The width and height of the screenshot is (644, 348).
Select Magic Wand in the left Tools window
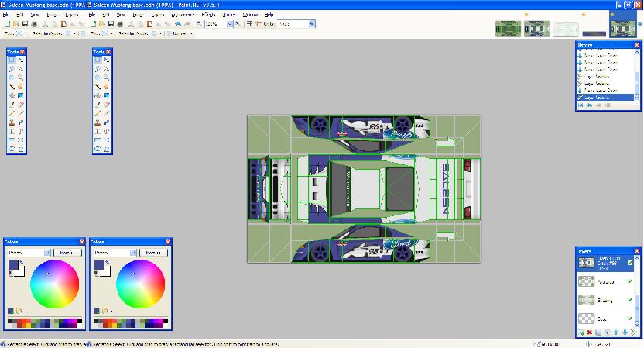pyautogui.click(x=12, y=86)
